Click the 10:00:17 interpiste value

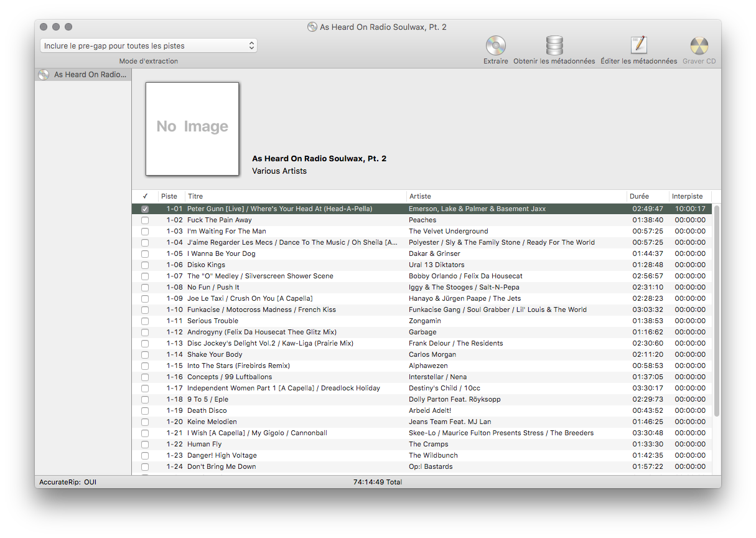click(690, 209)
